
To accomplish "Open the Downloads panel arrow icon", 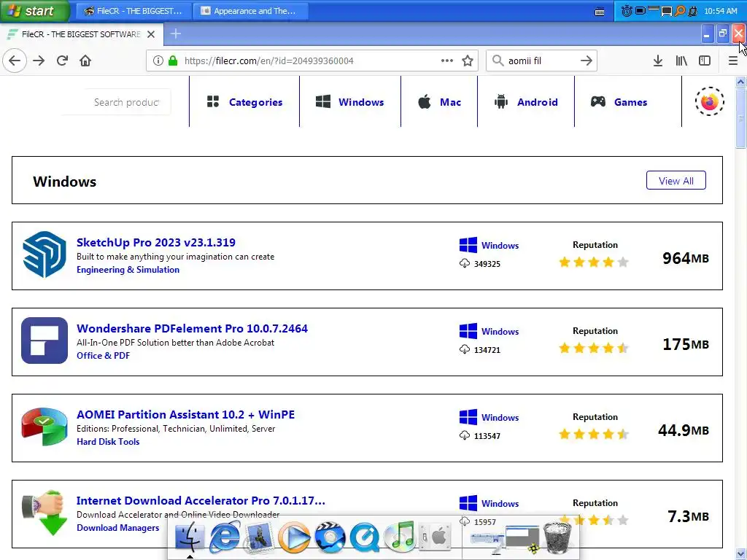I will click(x=658, y=61).
